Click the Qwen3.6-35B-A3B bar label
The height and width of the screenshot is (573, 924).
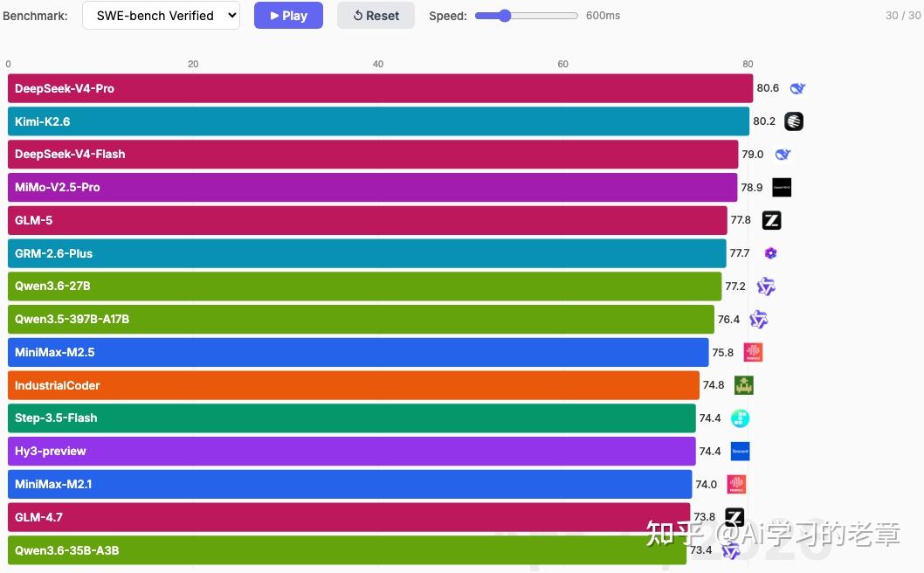tap(66, 550)
